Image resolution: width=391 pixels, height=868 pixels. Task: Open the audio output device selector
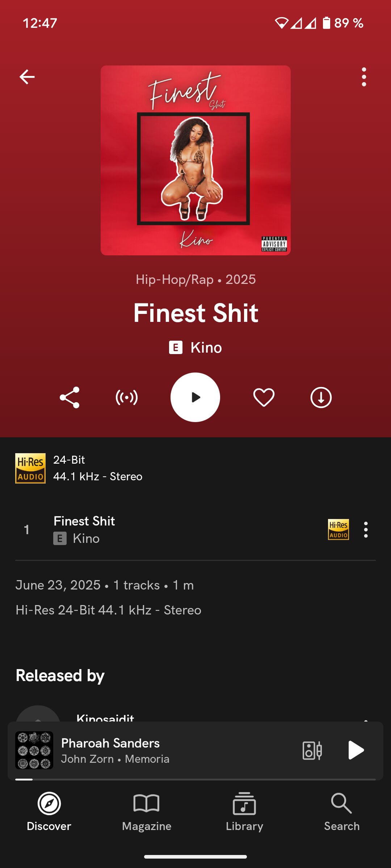[312, 750]
